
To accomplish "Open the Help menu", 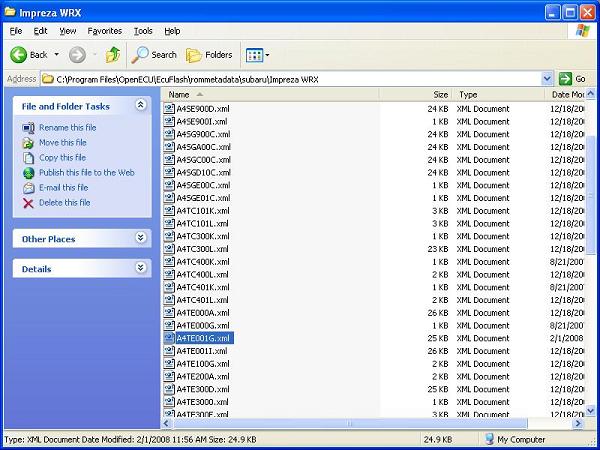I will [x=172, y=31].
